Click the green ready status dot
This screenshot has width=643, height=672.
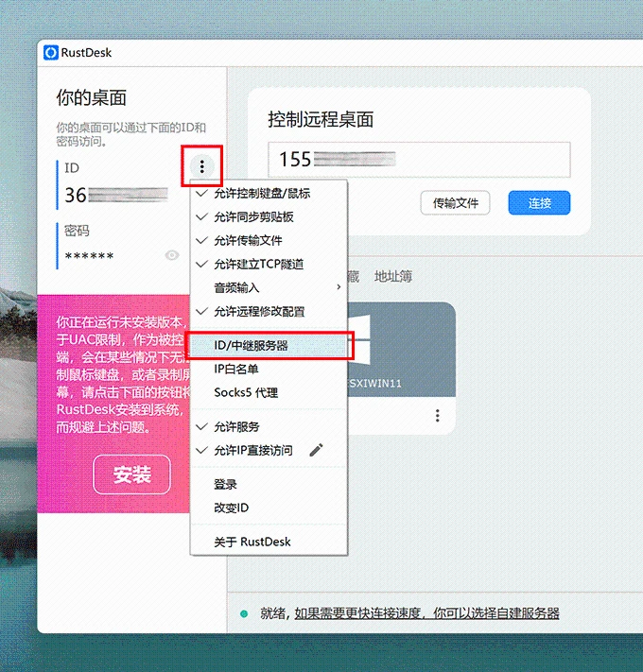click(x=244, y=613)
